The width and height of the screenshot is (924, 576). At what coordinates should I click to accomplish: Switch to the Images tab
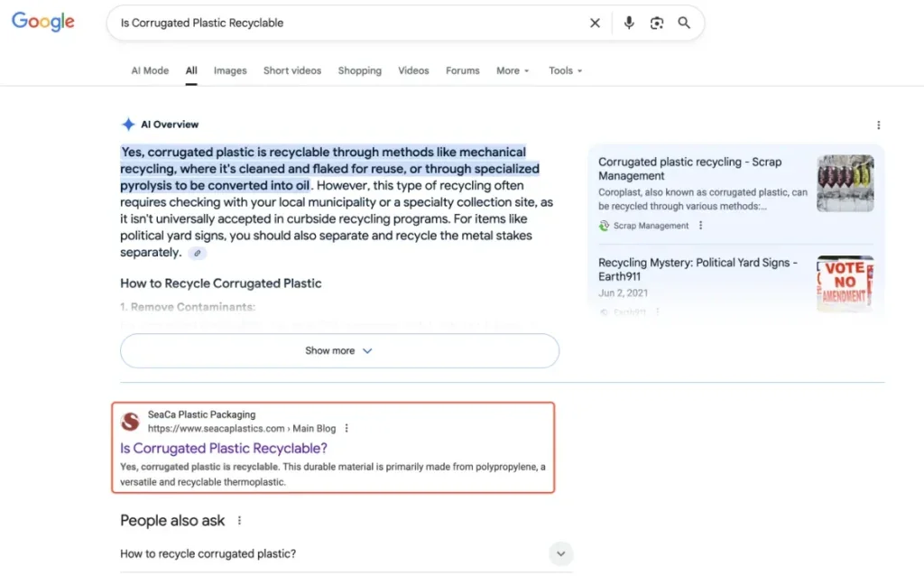click(x=230, y=70)
